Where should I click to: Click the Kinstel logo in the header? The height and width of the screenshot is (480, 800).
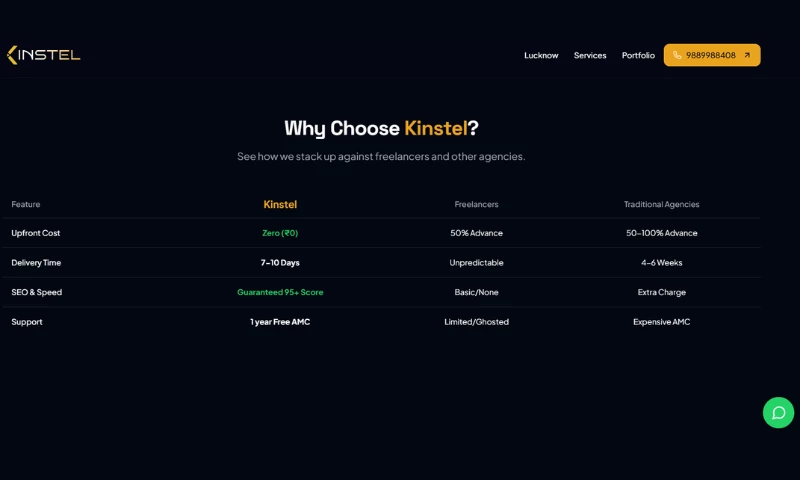(x=44, y=55)
